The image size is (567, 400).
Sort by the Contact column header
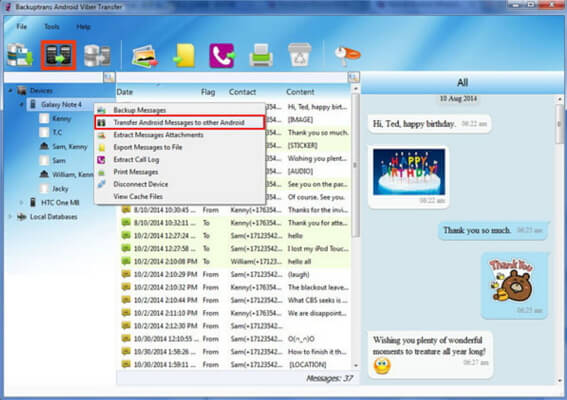(242, 92)
